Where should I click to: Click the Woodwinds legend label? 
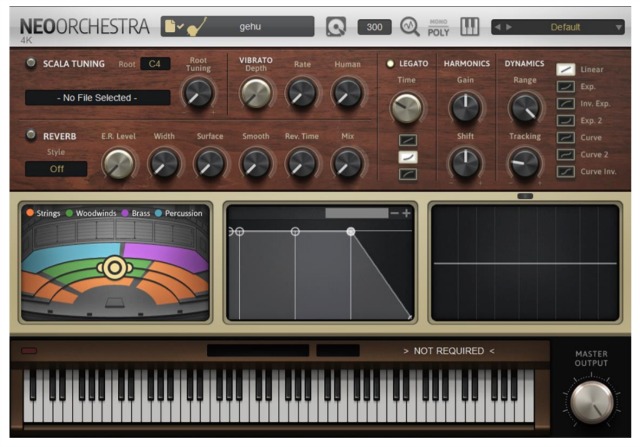coord(96,213)
